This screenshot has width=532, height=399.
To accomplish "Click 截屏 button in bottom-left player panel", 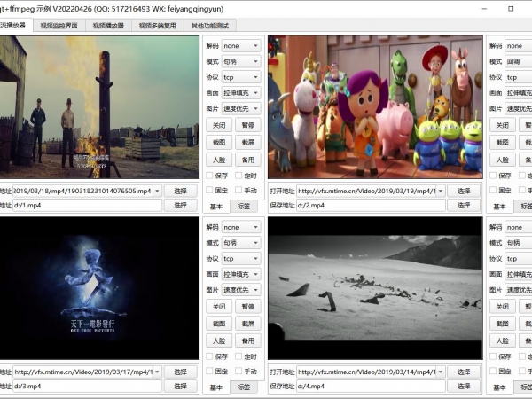I will coord(248,324).
